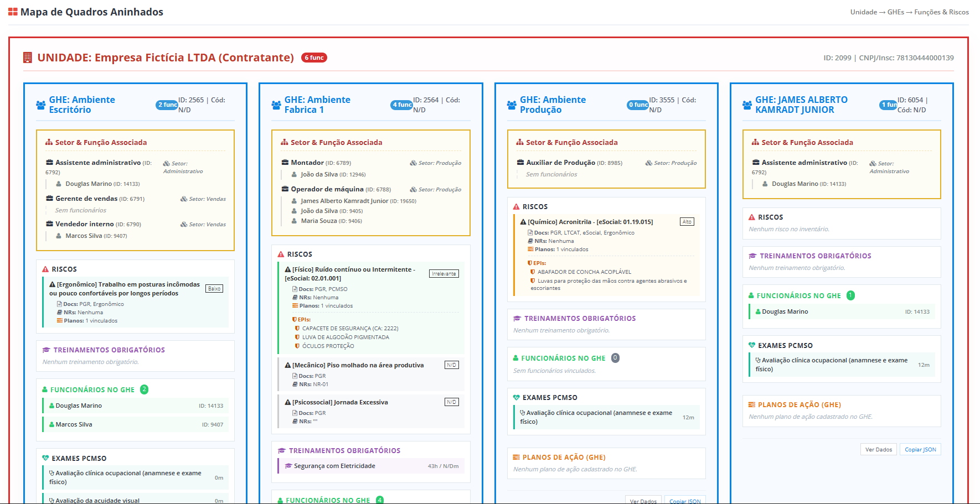Click "Copiar JSON" in the KAMRADT JUNIOR card

(x=920, y=449)
